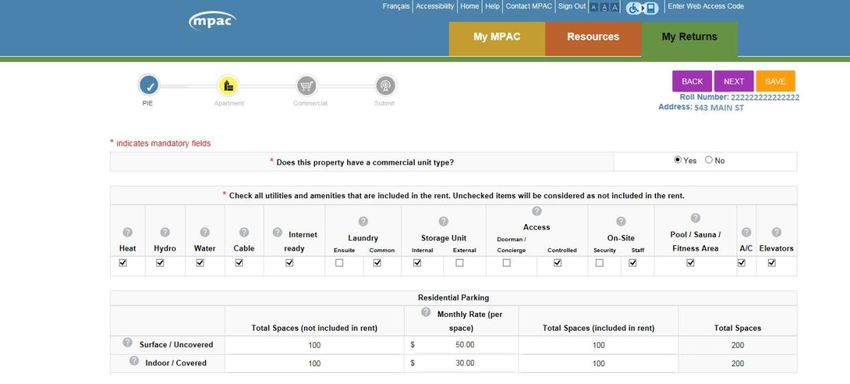Show help for Monthly Rate per space

[426, 312]
